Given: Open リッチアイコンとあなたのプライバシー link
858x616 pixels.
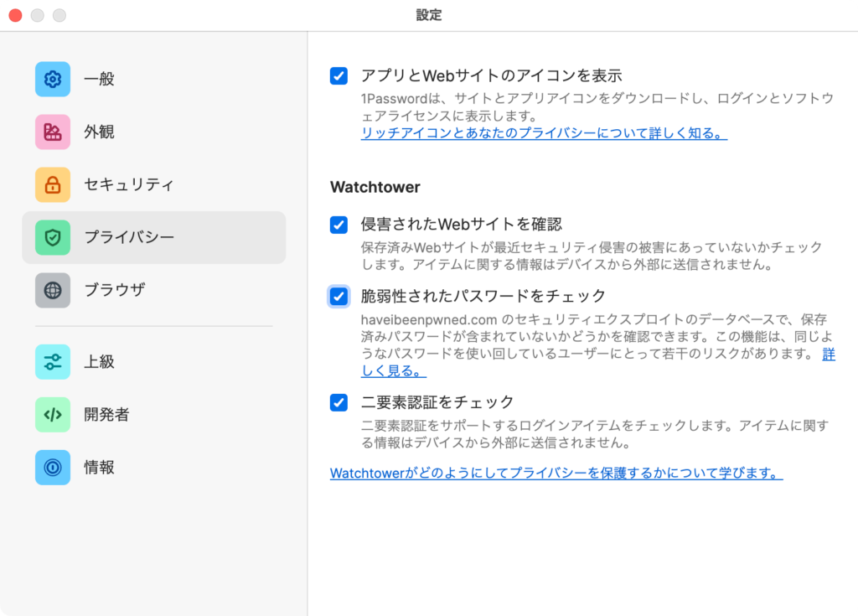Looking at the screenshot, I should point(544,133).
